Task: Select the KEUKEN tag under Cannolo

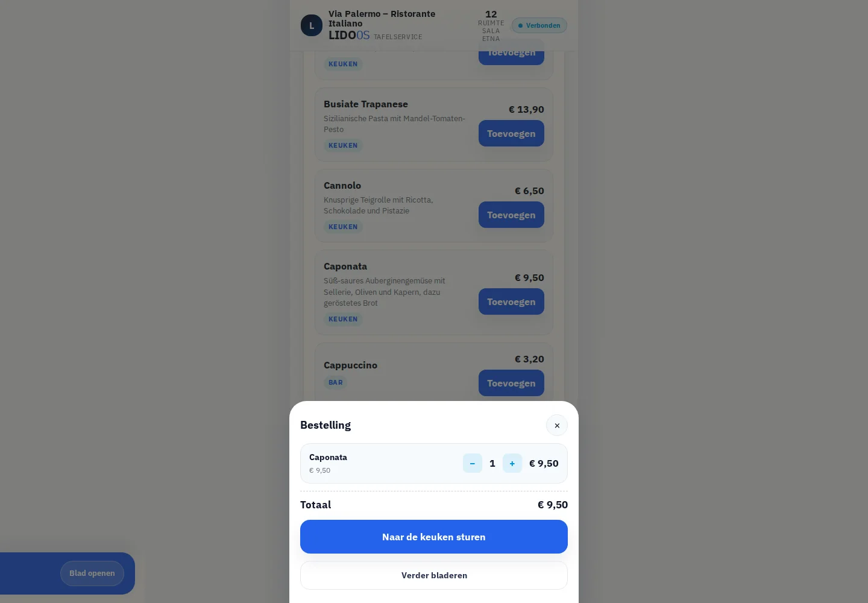Action: pyautogui.click(x=343, y=227)
